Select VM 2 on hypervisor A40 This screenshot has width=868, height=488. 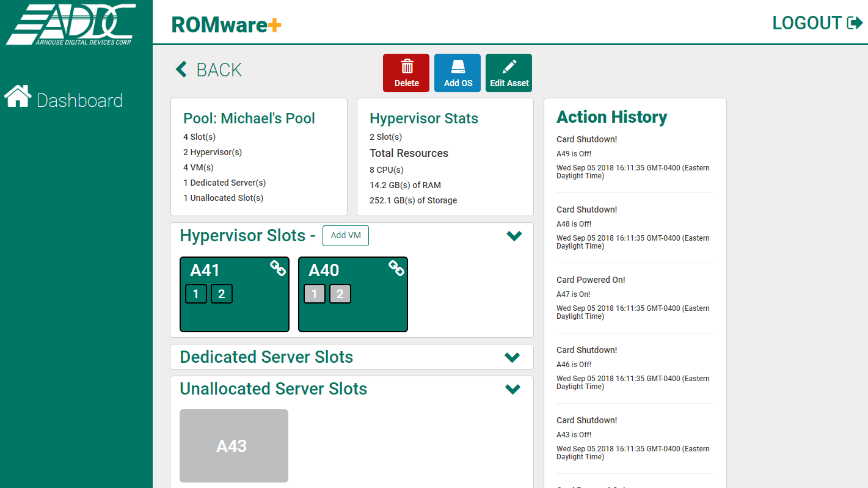(340, 294)
